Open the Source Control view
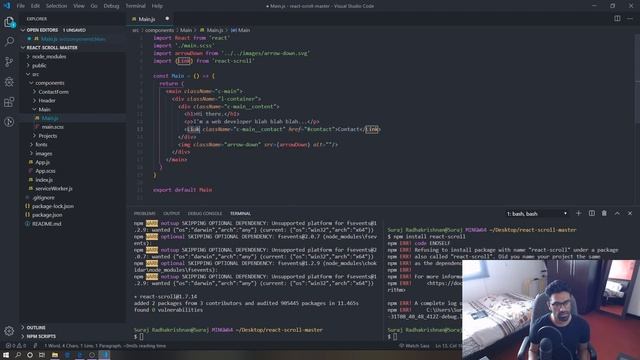The width and height of the screenshot is (640, 360). pos(9,62)
